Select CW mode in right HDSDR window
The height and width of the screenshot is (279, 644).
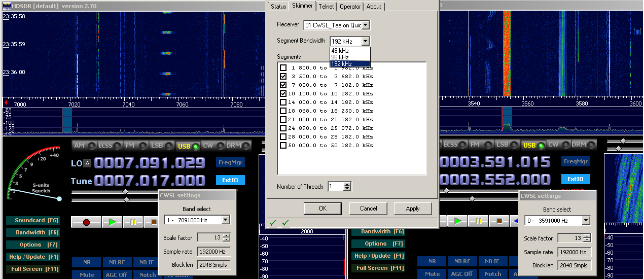(x=558, y=145)
